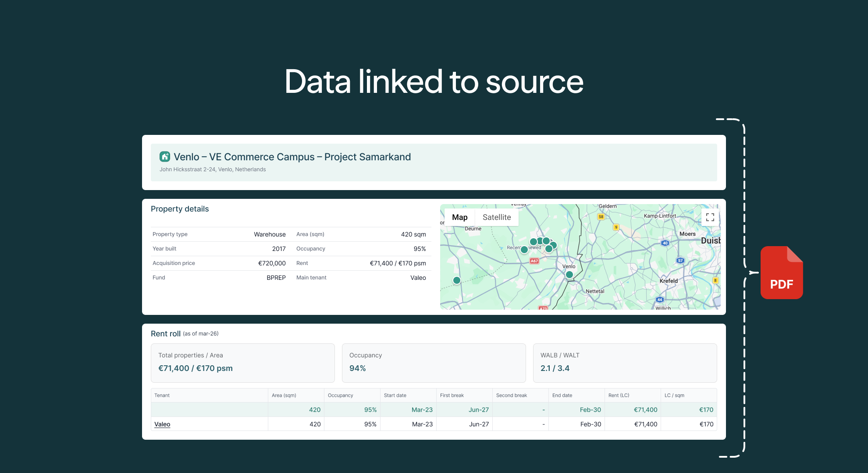This screenshot has width=868, height=473.
Task: Click the Rent (LC) column header
Action: [619, 395]
